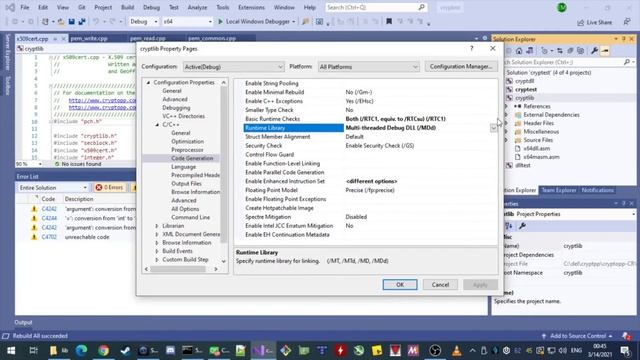Open the Configuration dropdown Active(Debug)

[x=233, y=67]
